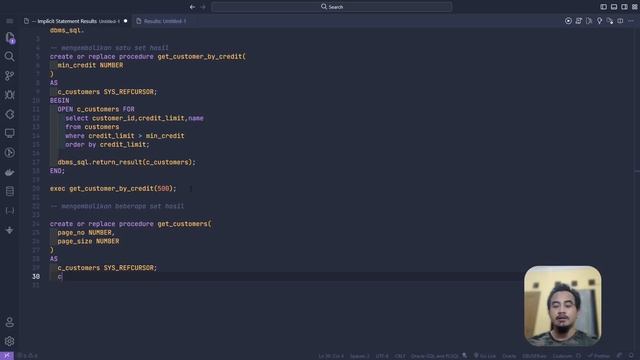640x360 pixels.
Task: Click the line "from customers"
Action: click(x=92, y=127)
